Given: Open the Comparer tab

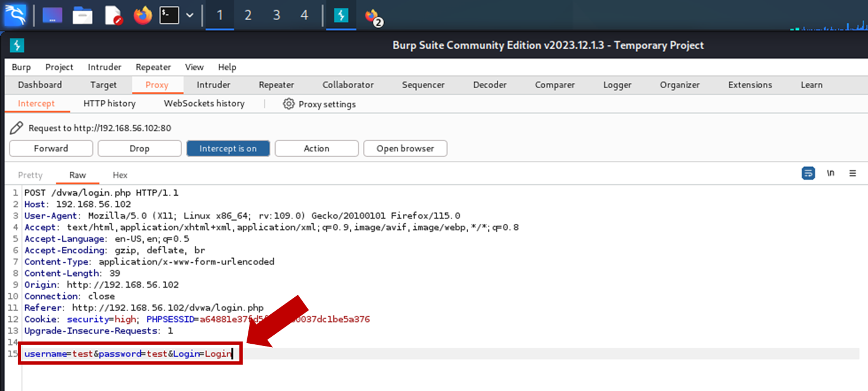Looking at the screenshot, I should [x=555, y=85].
